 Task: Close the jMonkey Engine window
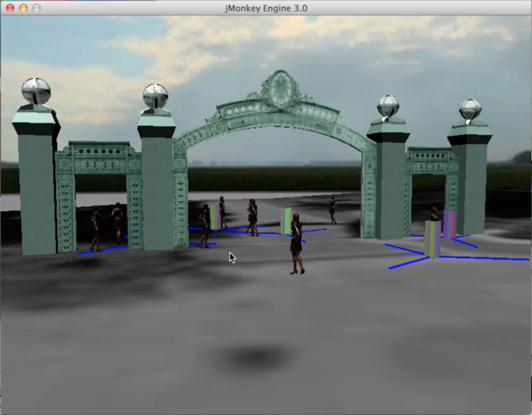[10, 8]
